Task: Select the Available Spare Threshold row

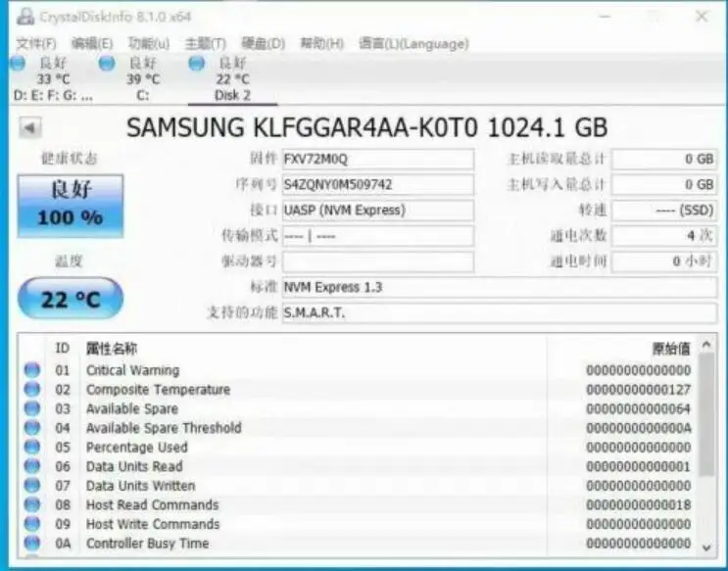Action: (358, 428)
